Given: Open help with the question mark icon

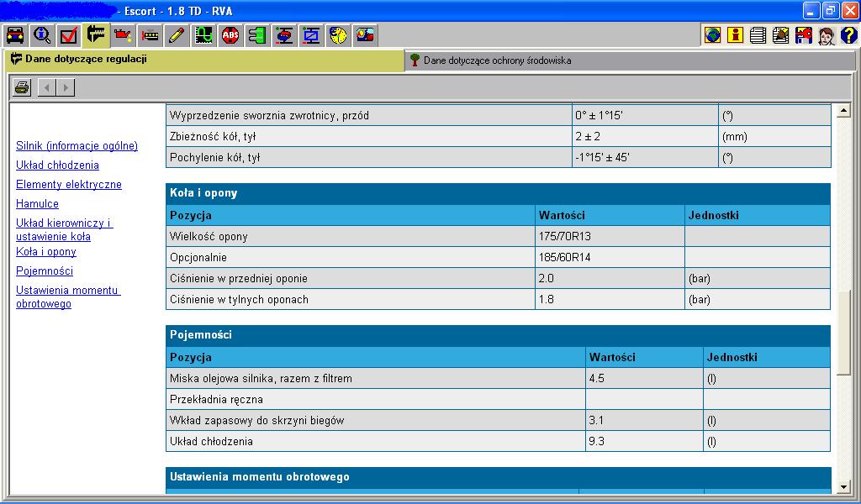Looking at the screenshot, I should point(848,35).
